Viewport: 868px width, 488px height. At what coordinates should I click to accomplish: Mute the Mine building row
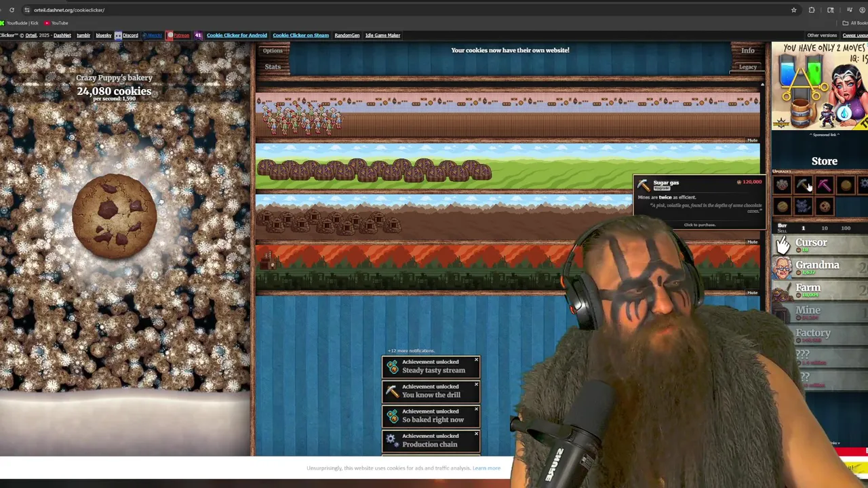(x=752, y=242)
